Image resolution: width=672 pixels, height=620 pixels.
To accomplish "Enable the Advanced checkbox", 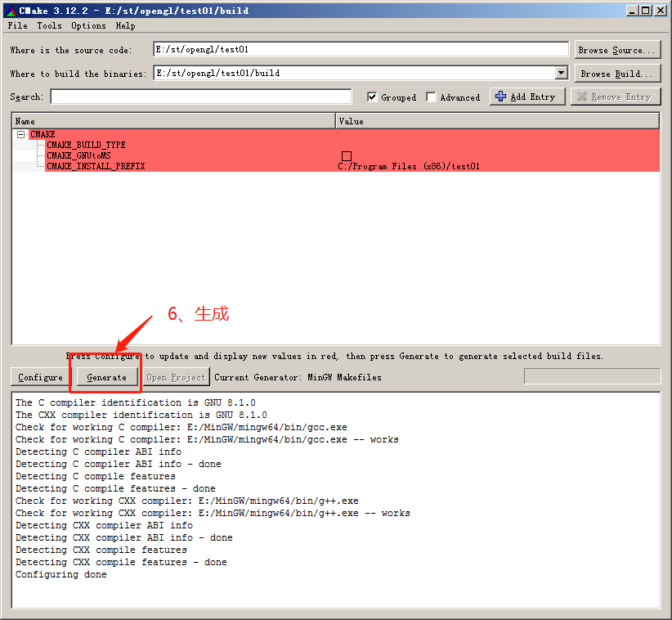I will pyautogui.click(x=431, y=97).
